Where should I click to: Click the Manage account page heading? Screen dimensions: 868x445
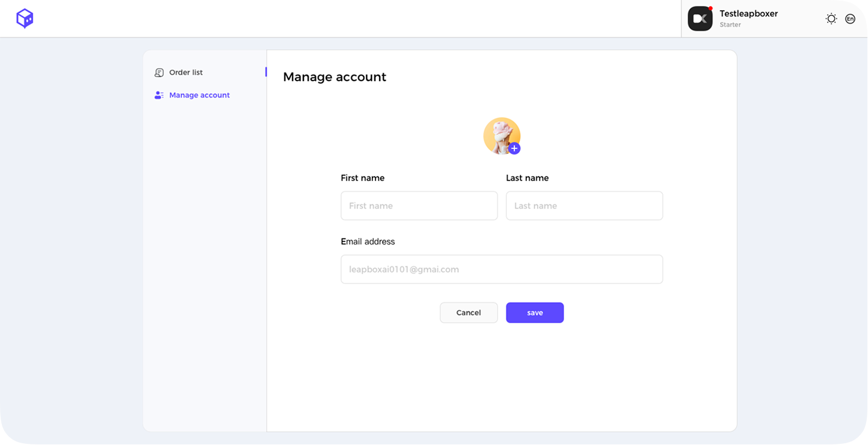pyautogui.click(x=335, y=77)
